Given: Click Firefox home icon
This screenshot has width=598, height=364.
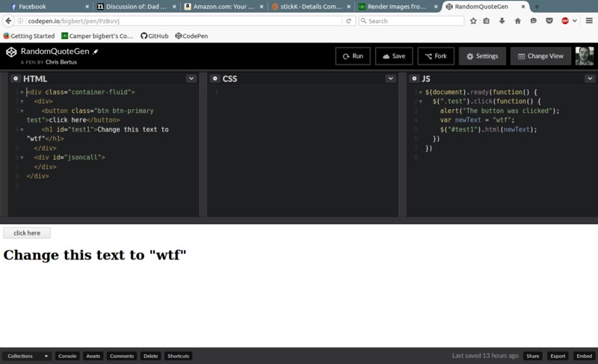Looking at the screenshot, I should coord(517,21).
